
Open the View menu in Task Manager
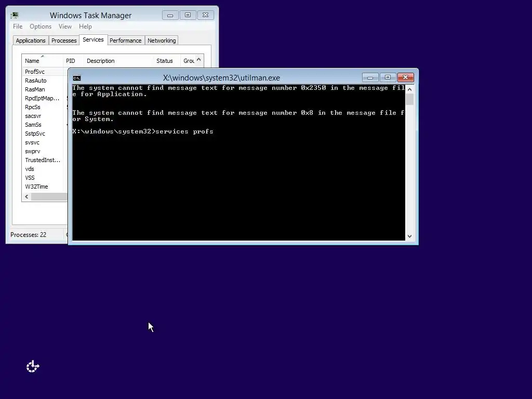(65, 26)
